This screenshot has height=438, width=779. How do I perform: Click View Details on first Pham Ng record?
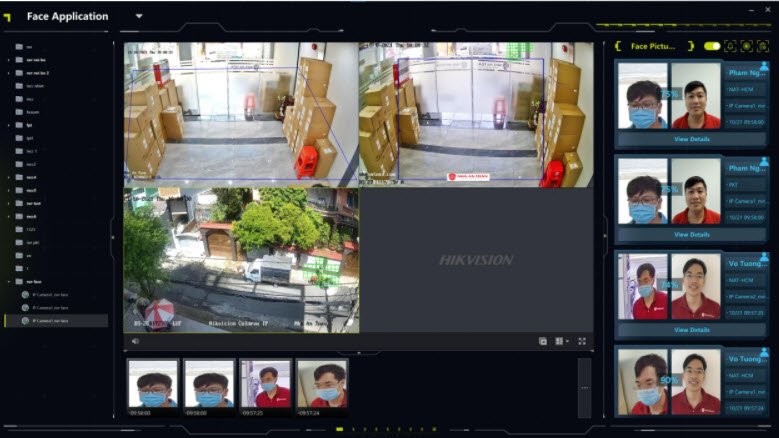[691, 139]
